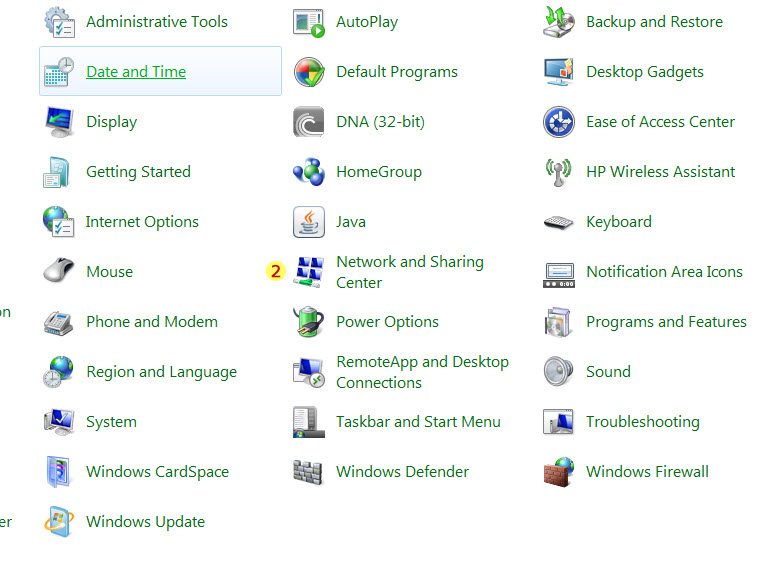This screenshot has height=562, width=779.
Task: Click the System text link
Action: 111,422
